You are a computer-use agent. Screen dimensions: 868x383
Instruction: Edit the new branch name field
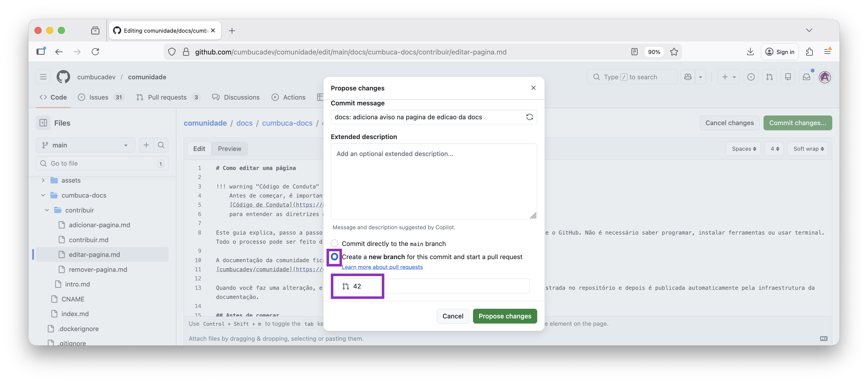point(434,286)
